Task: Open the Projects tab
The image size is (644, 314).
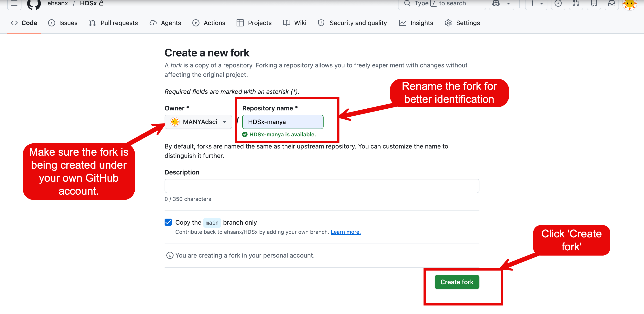Action: (254, 23)
